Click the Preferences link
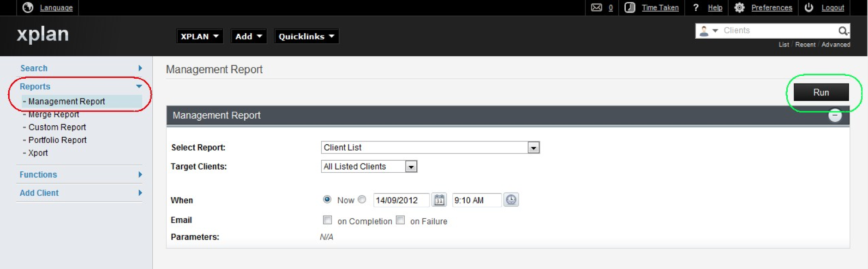868x269 pixels. pos(772,8)
